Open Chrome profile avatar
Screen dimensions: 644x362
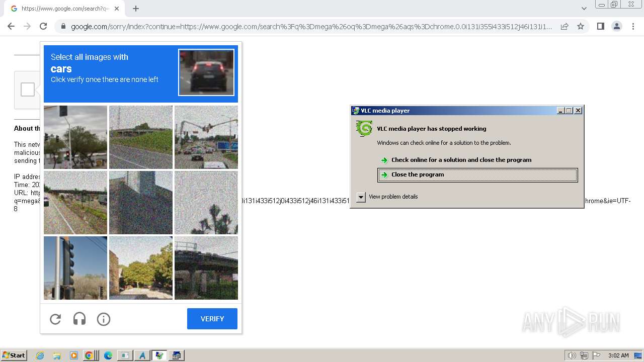point(617,26)
